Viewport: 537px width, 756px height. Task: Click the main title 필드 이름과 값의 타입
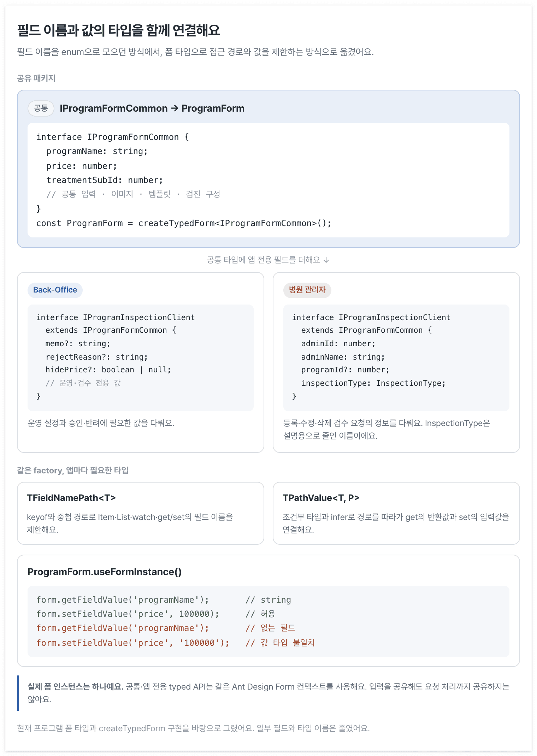click(x=119, y=30)
